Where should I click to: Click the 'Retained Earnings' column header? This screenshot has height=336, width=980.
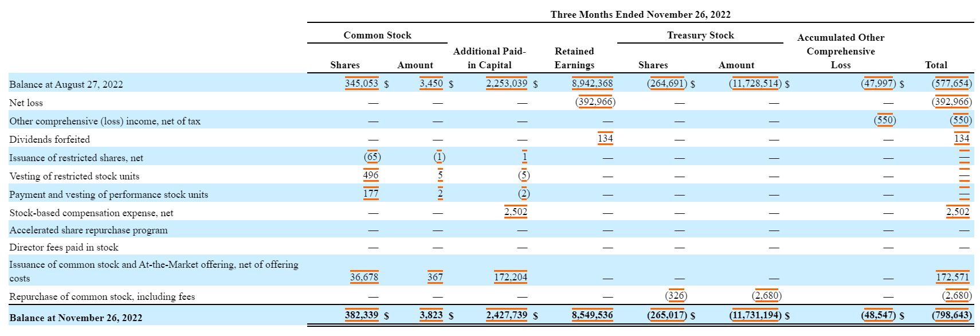[x=574, y=58]
